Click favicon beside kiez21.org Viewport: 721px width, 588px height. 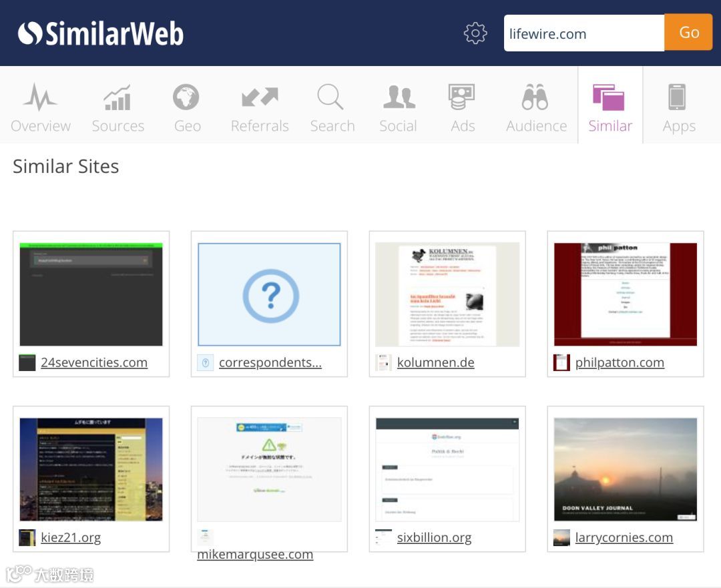[27, 537]
